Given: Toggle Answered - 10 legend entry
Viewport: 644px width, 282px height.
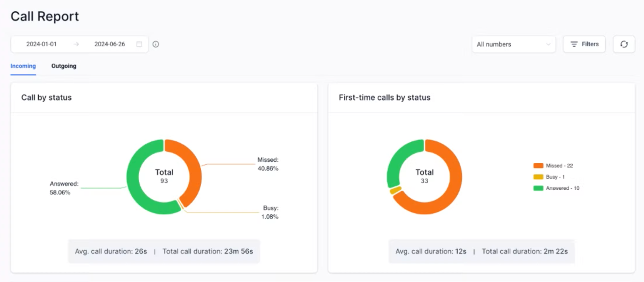Looking at the screenshot, I should 556,188.
